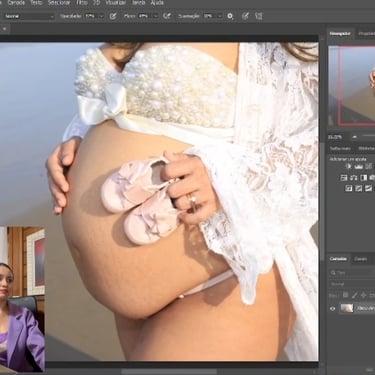The width and height of the screenshot is (375, 375).
Task: Open the Filtro menu
Action: pos(82,3)
